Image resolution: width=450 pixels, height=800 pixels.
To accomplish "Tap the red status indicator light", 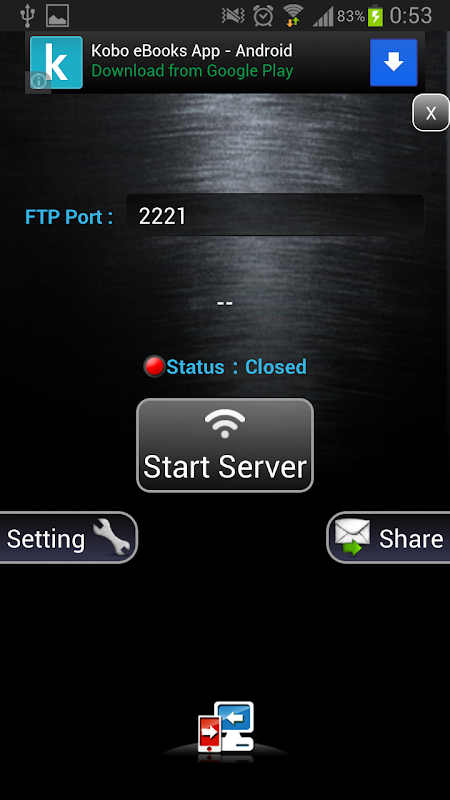I will click(x=154, y=366).
